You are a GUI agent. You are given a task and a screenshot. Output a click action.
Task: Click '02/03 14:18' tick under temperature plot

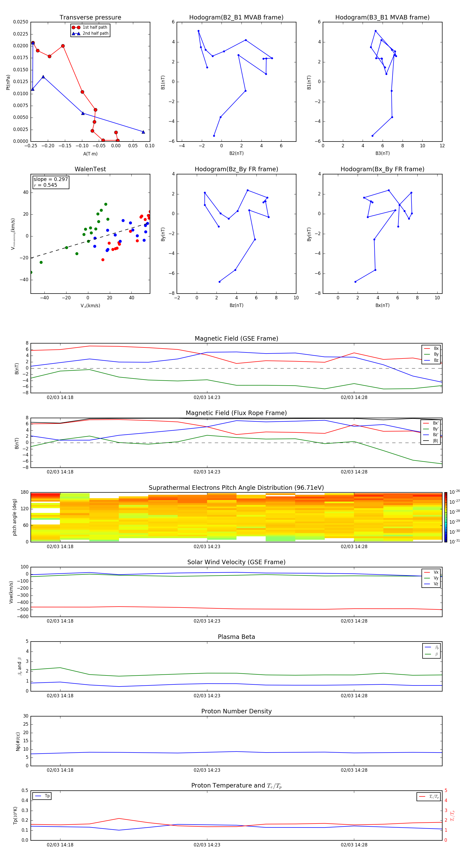click(x=60, y=845)
